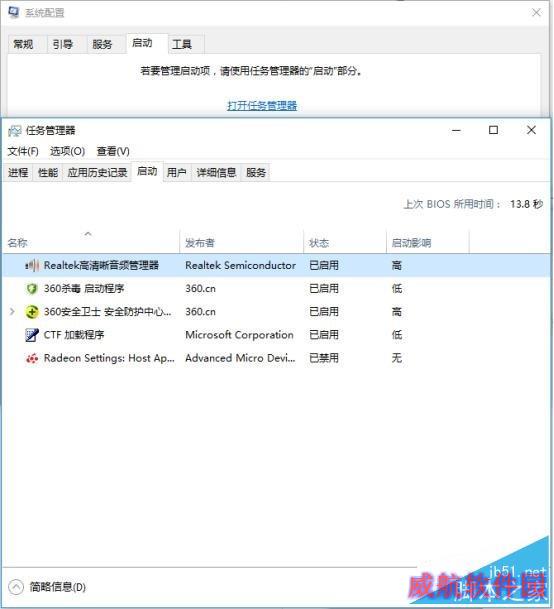This screenshot has width=554, height=609.
Task: Sort by the 状态 column header
Action: pos(345,243)
